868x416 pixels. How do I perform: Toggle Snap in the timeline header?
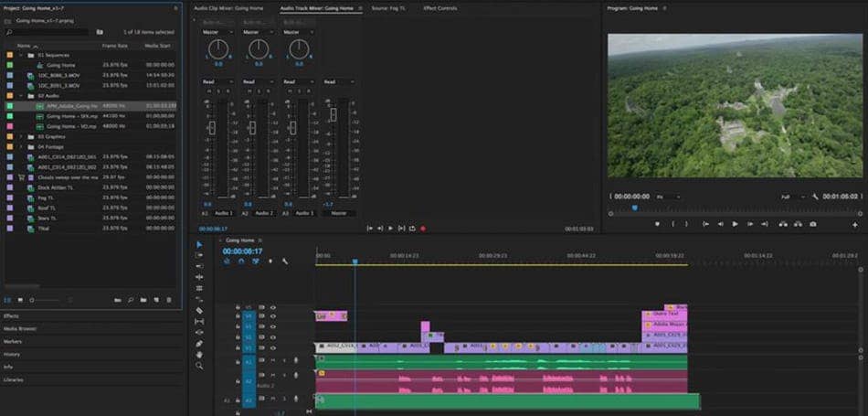point(241,261)
